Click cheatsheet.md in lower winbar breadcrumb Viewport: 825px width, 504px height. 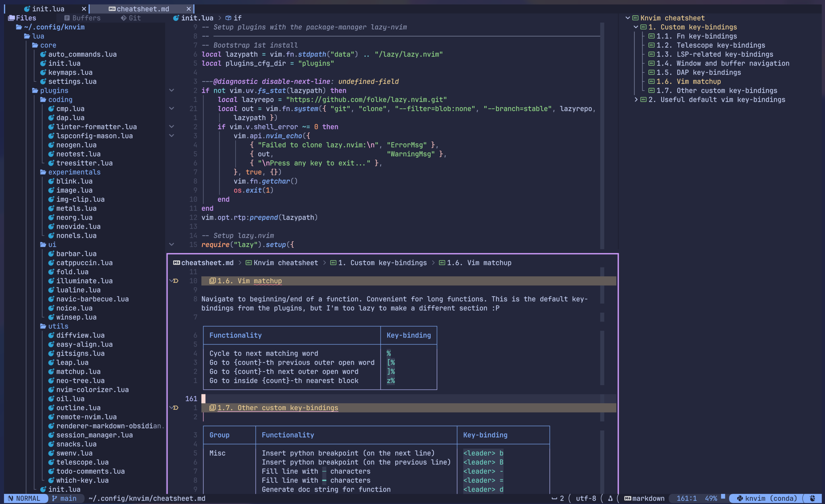pyautogui.click(x=207, y=263)
